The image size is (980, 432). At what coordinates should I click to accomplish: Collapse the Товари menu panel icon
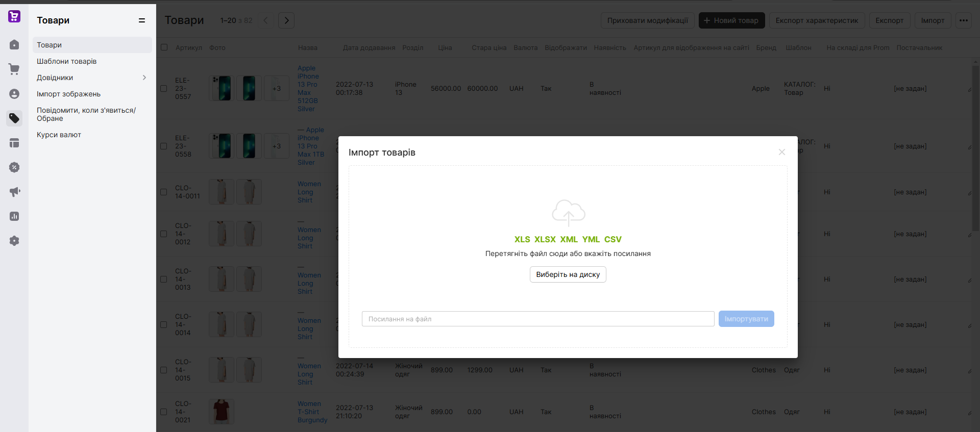click(142, 20)
